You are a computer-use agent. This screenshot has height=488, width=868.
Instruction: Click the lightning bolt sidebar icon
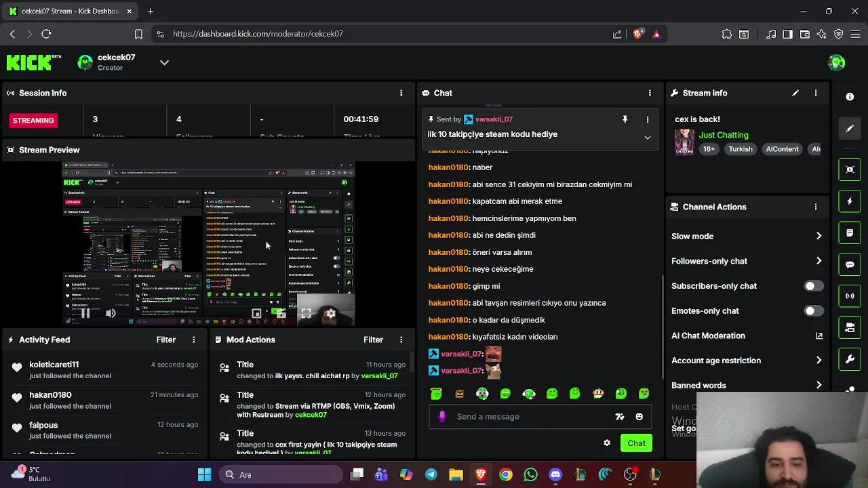[x=850, y=201]
